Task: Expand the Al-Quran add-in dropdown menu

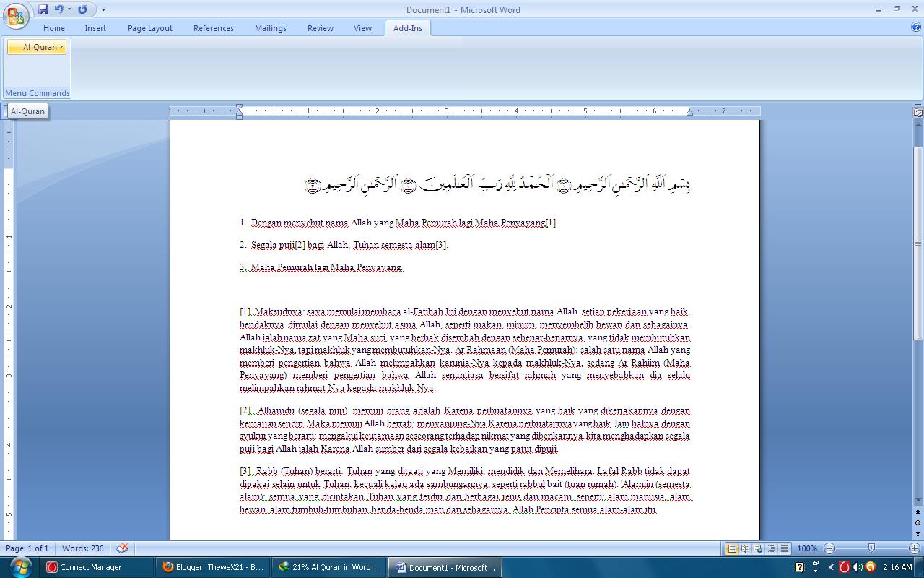Action: [x=37, y=47]
